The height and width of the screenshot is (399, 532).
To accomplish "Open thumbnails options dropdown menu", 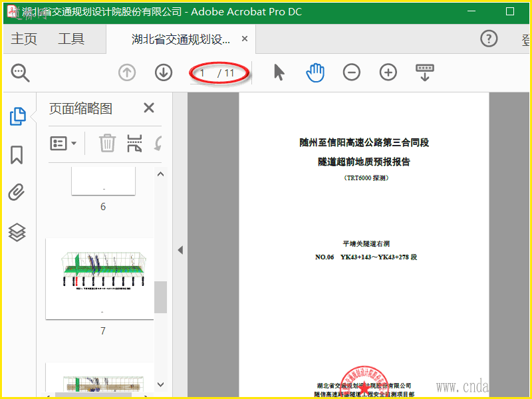I will pos(63,144).
